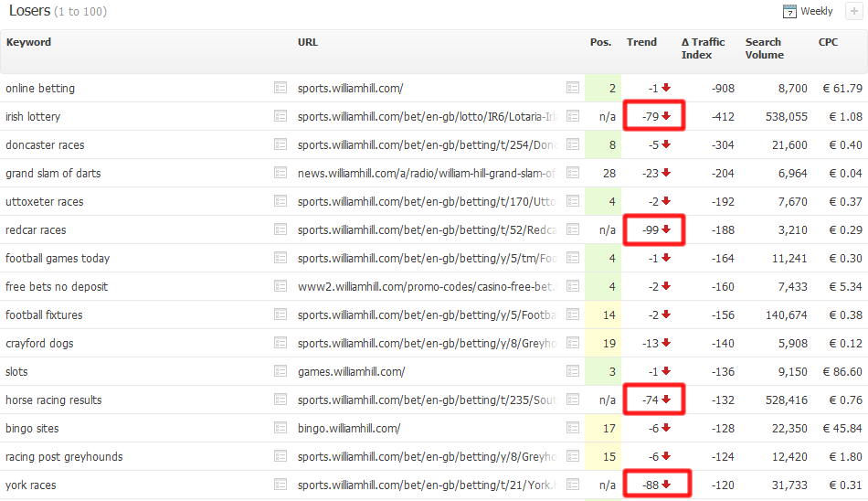Open keyword details icon for horse racing results
The image size is (868, 501).
281,400
